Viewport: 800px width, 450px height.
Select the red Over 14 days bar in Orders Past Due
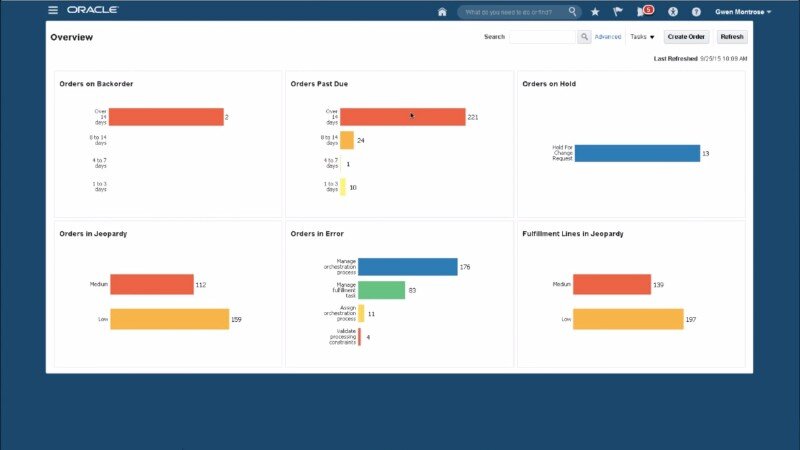coord(402,117)
